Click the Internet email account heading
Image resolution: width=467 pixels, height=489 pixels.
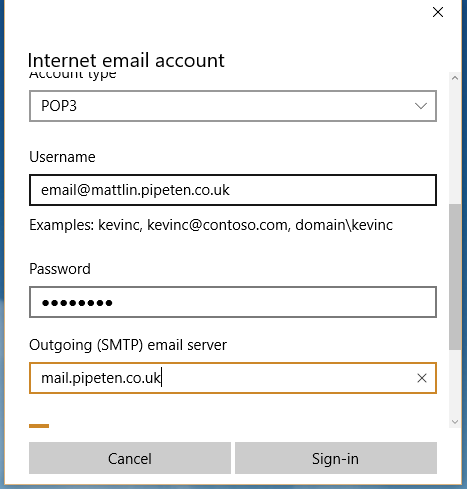[x=126, y=61]
